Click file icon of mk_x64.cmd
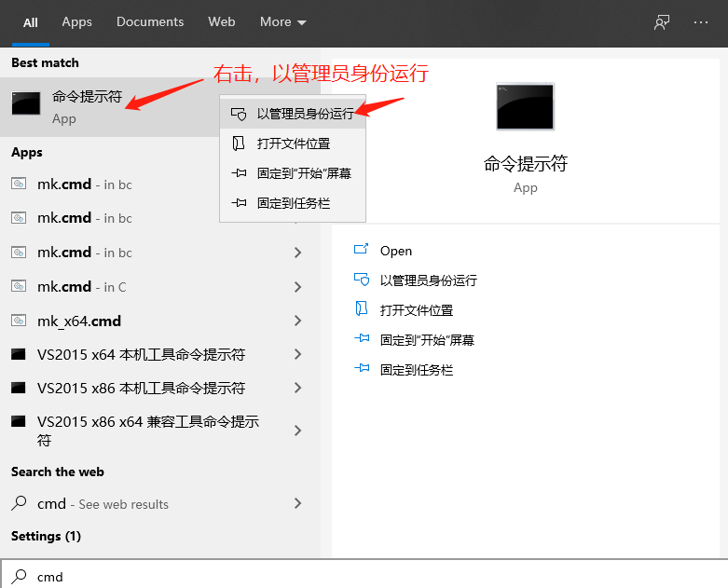The width and height of the screenshot is (728, 588). pos(19,321)
